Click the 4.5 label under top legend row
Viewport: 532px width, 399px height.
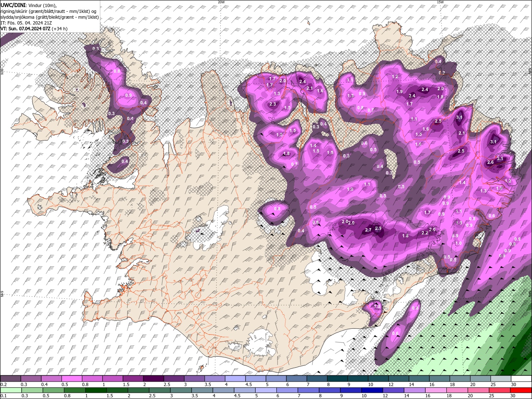click(249, 384)
